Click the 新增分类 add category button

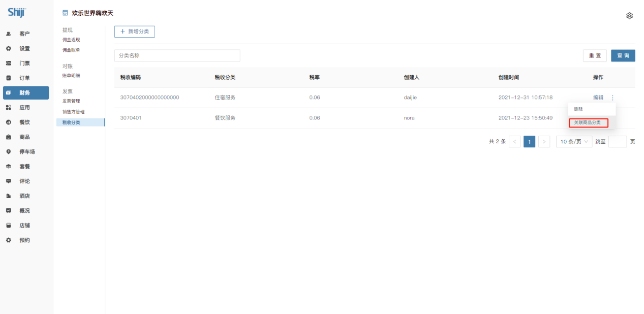[135, 32]
